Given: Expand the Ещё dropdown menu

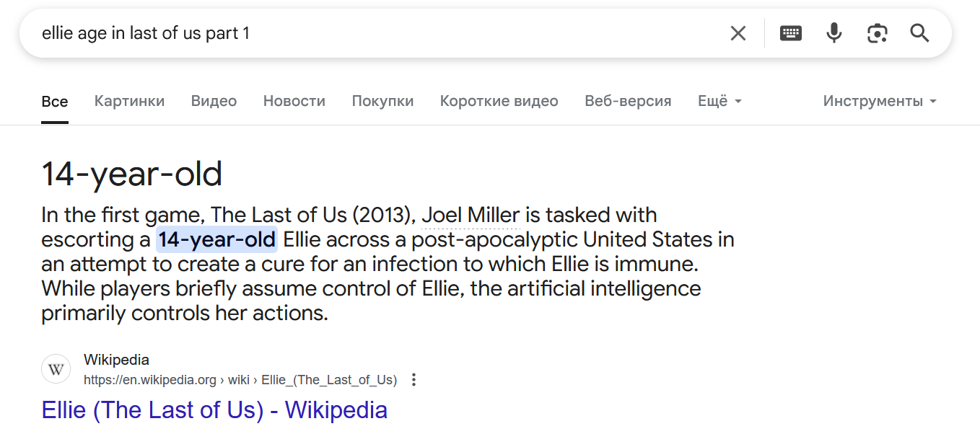Looking at the screenshot, I should coord(719,101).
